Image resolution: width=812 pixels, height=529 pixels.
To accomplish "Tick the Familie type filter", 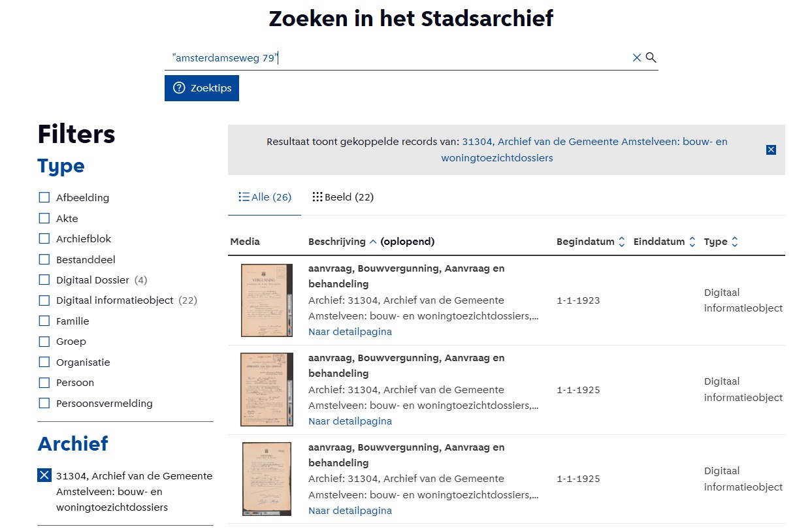I will tap(44, 321).
